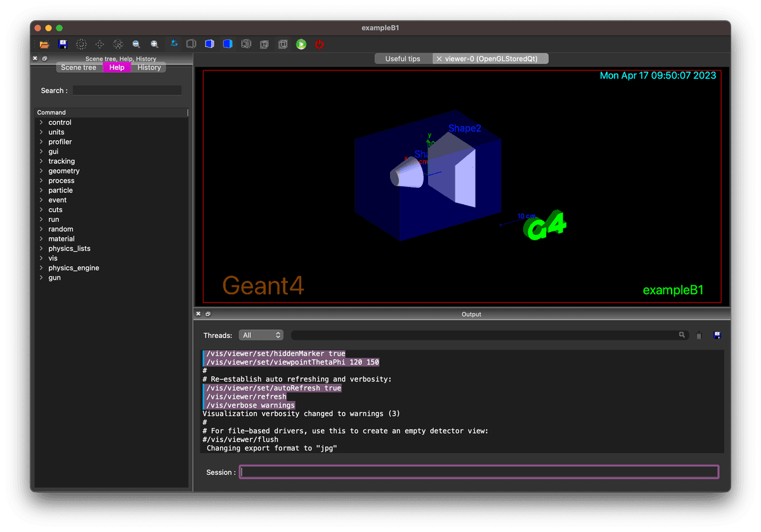
Task: Click the green G4 logo in viewer
Action: coord(546,225)
